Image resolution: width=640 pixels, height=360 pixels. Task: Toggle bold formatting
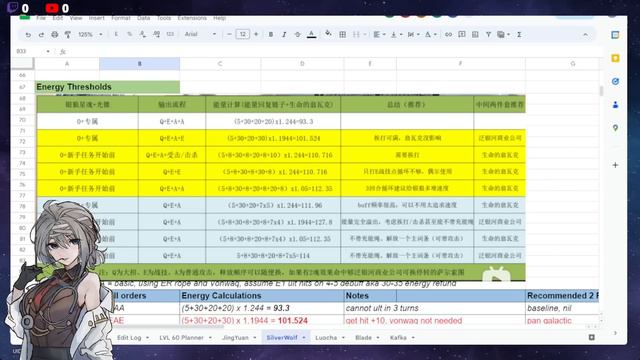pyautogui.click(x=271, y=35)
